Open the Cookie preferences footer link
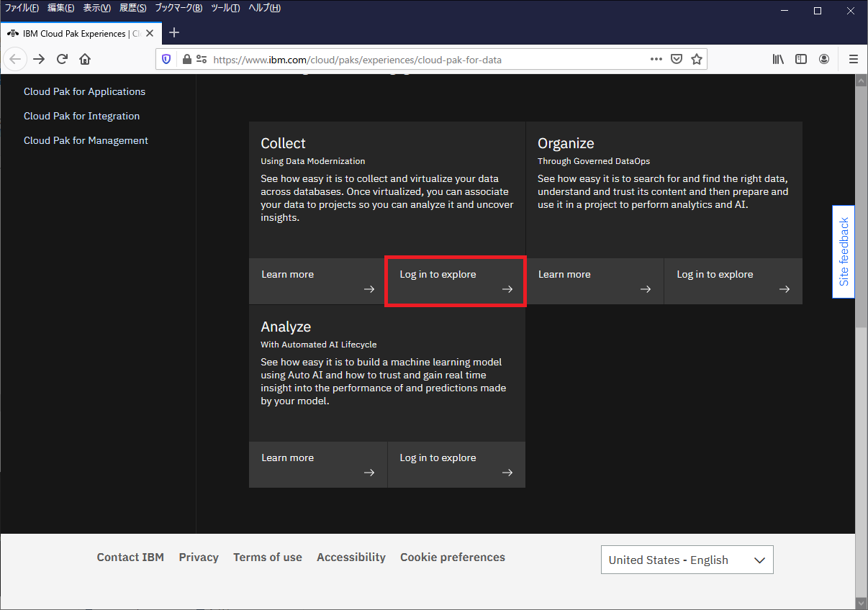Viewport: 868px width, 610px height. 452,557
